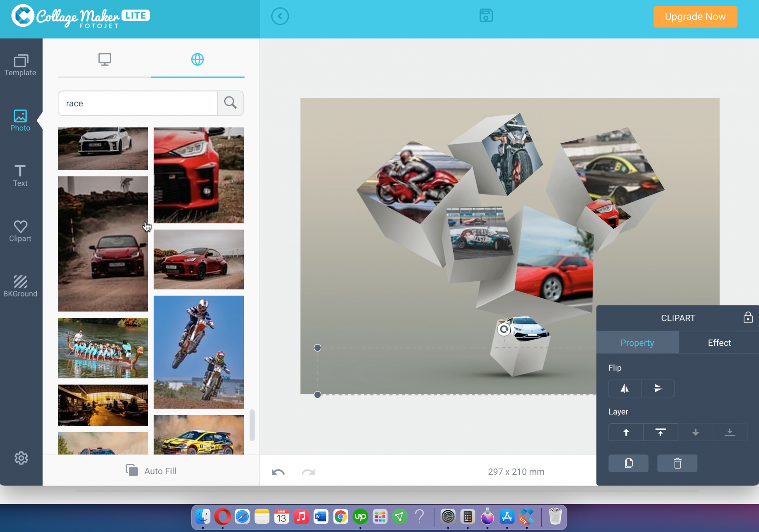The image size is (759, 532).
Task: Bring the clipart to the front layer
Action: (x=660, y=432)
